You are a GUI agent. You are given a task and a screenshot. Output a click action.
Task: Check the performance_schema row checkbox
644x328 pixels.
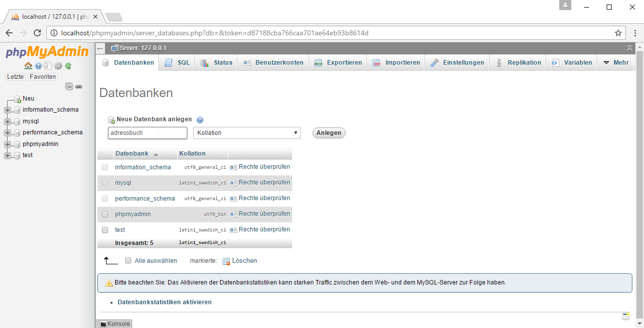tap(105, 199)
